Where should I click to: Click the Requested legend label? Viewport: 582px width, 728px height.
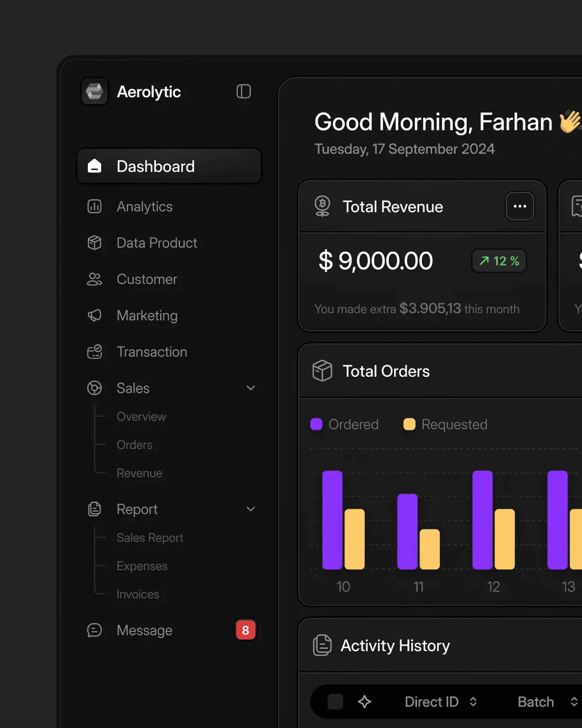(455, 425)
